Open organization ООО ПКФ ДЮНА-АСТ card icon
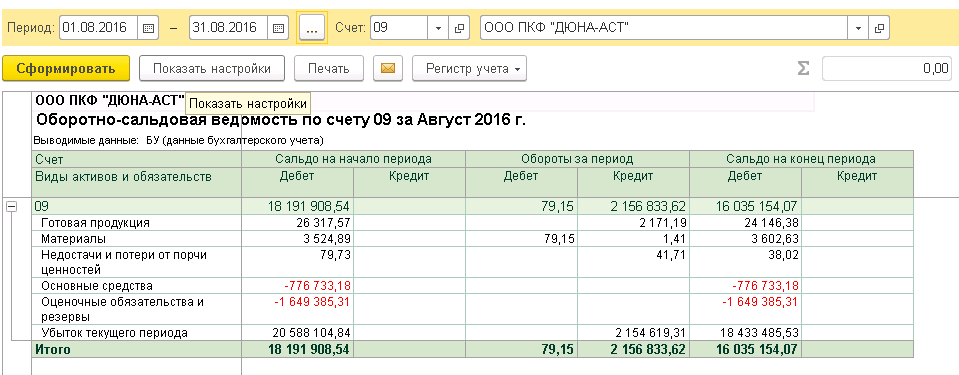This screenshot has width=959, height=375. [879, 28]
